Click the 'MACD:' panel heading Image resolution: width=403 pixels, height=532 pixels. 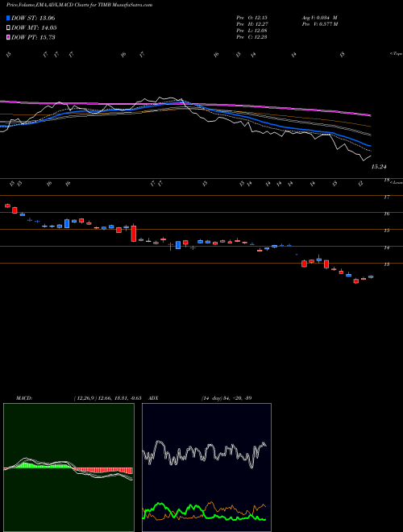24,398
